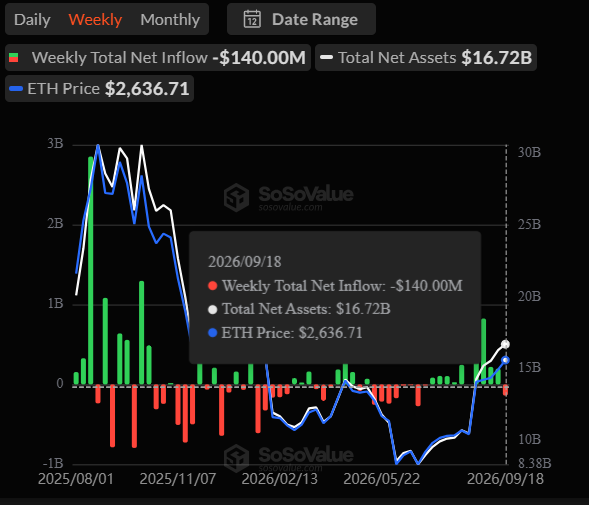This screenshot has width=589, height=505.
Task: Click the 3B left axis label
Action: 55,144
